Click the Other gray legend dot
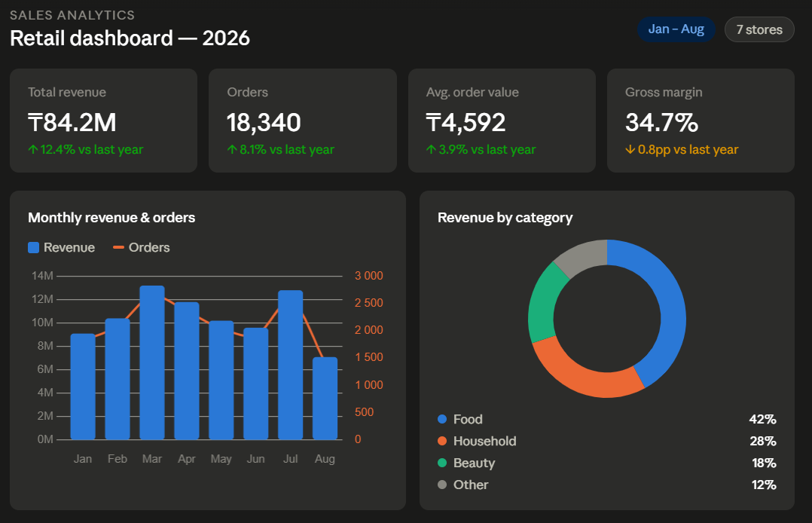Viewport: 812px width, 523px height. pyautogui.click(x=442, y=484)
